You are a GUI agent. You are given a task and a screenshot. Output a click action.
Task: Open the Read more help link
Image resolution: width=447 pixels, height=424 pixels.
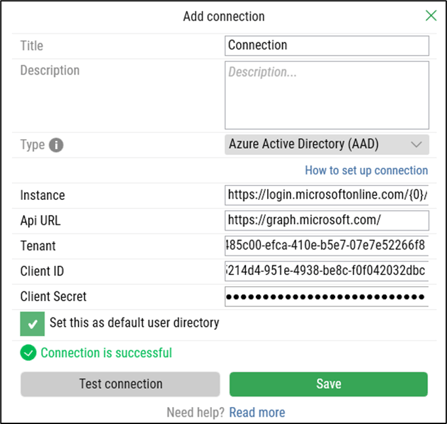[257, 412]
